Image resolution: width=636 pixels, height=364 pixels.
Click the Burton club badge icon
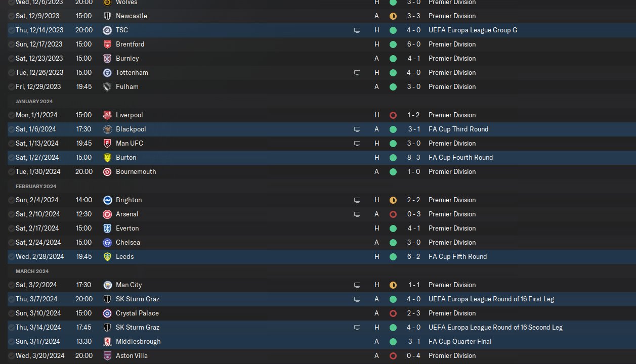point(107,157)
